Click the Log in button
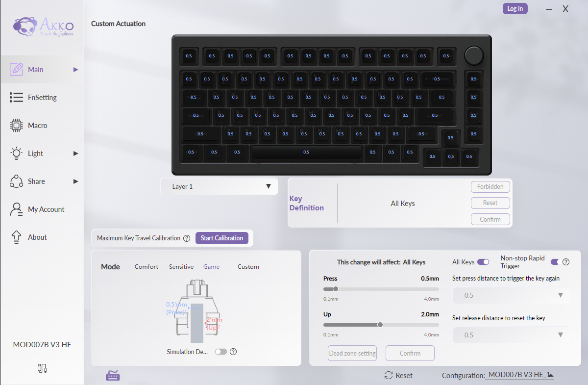Viewport: 588px width, 385px height. 515,8
